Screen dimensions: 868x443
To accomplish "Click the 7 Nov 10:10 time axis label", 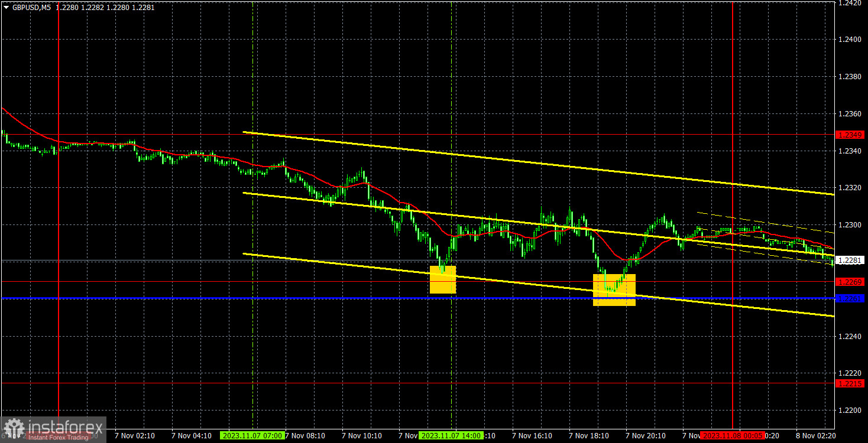I will point(362,435).
